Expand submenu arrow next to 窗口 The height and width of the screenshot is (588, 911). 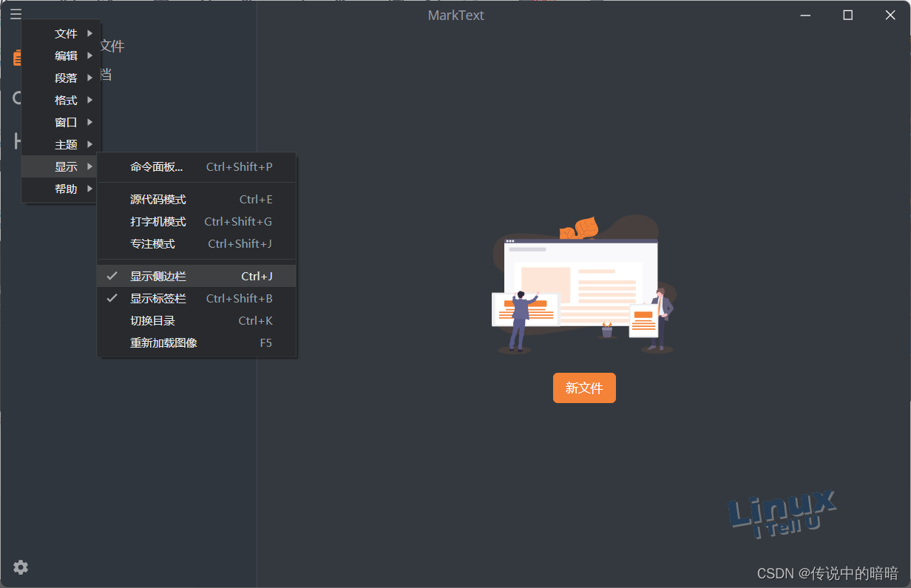tap(89, 122)
